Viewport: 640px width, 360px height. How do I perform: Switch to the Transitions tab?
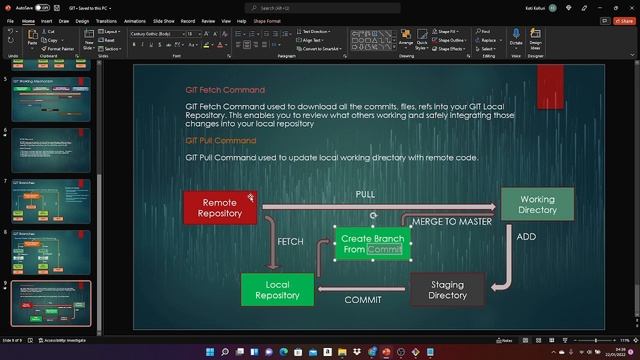point(106,21)
